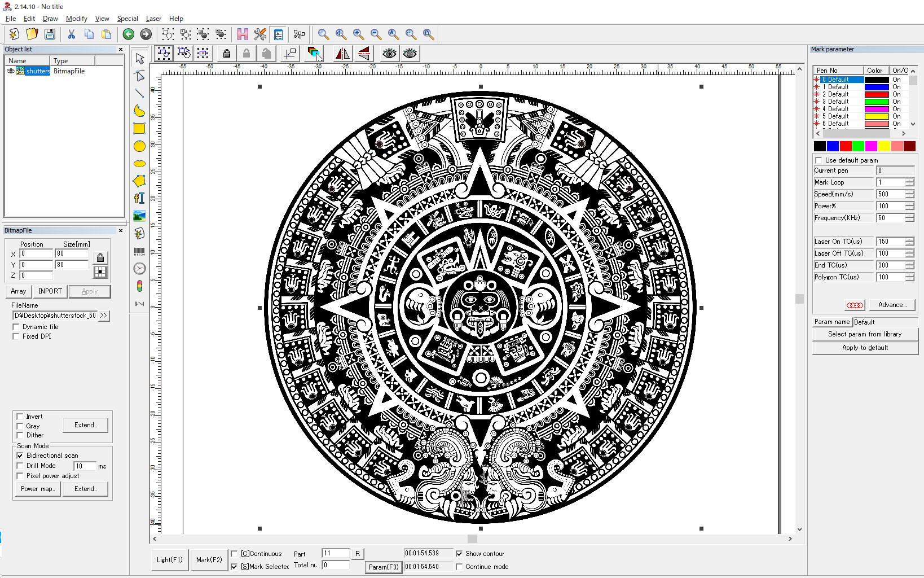Open the File menu
The image size is (924, 578).
point(11,19)
